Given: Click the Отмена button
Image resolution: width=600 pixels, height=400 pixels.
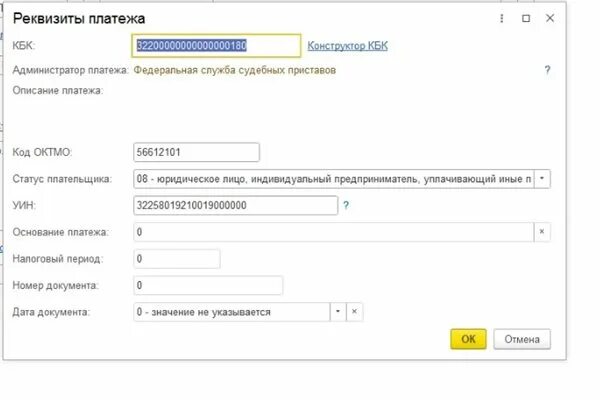Looking at the screenshot, I should coord(522,339).
